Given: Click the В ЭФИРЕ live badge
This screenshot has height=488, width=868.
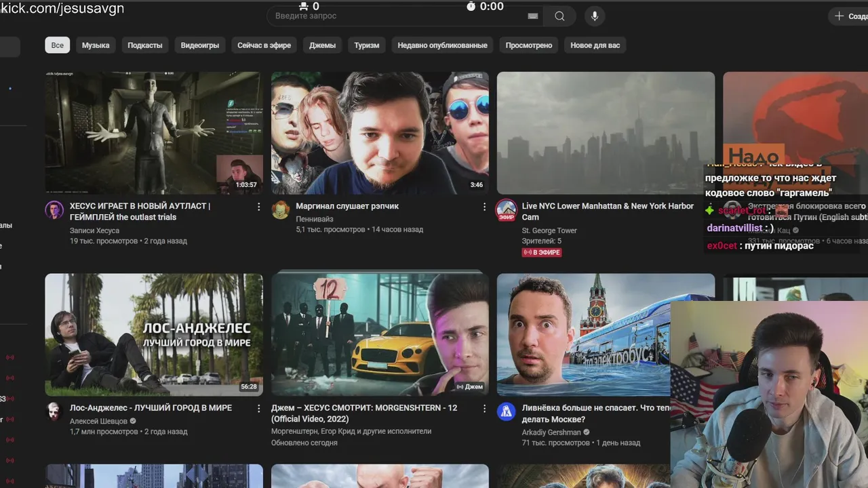Looking at the screenshot, I should pyautogui.click(x=541, y=252).
